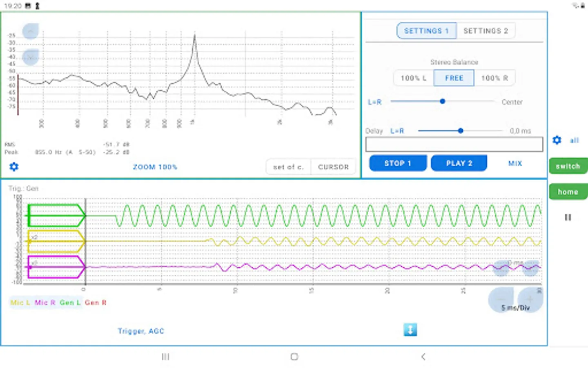
Task: Switch to the SETTINGS 1 tab
Action: (426, 31)
